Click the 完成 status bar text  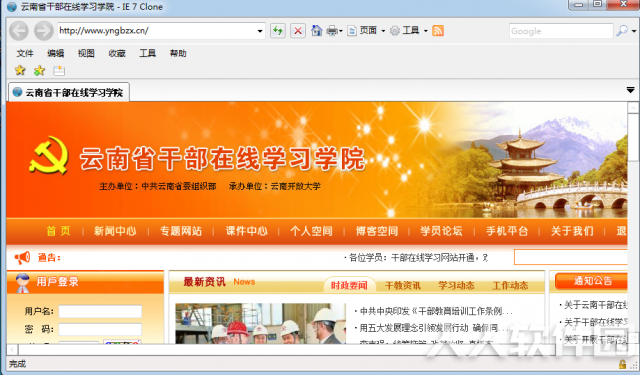point(18,364)
